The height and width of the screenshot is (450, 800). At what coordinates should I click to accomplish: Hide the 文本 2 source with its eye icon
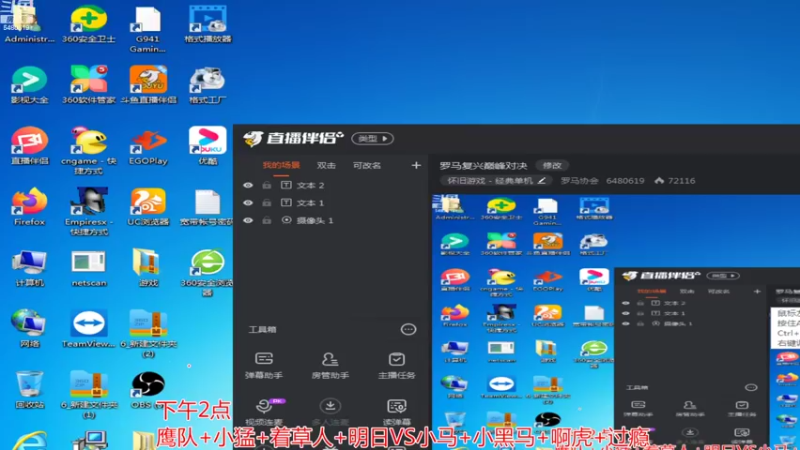(x=248, y=185)
